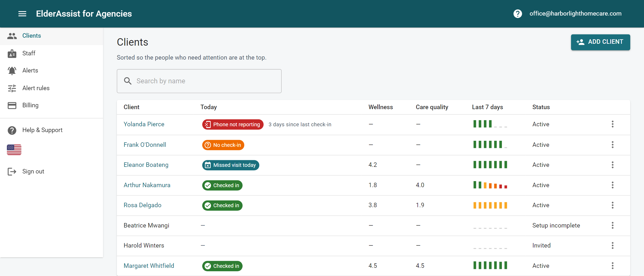Go to Clients in sidebar
Screen dimensions: 644x276
pyautogui.click(x=51, y=36)
